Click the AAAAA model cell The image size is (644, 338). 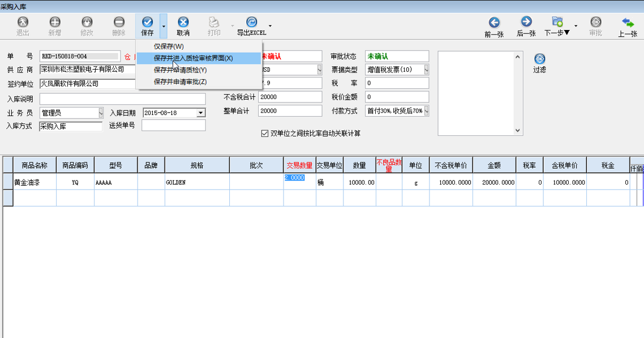[116, 182]
